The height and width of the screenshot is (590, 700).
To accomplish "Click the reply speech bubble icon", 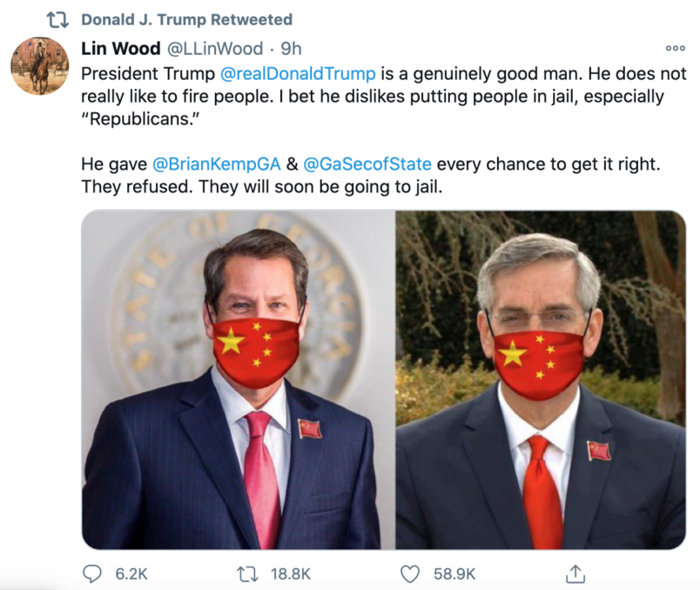I will (x=92, y=573).
